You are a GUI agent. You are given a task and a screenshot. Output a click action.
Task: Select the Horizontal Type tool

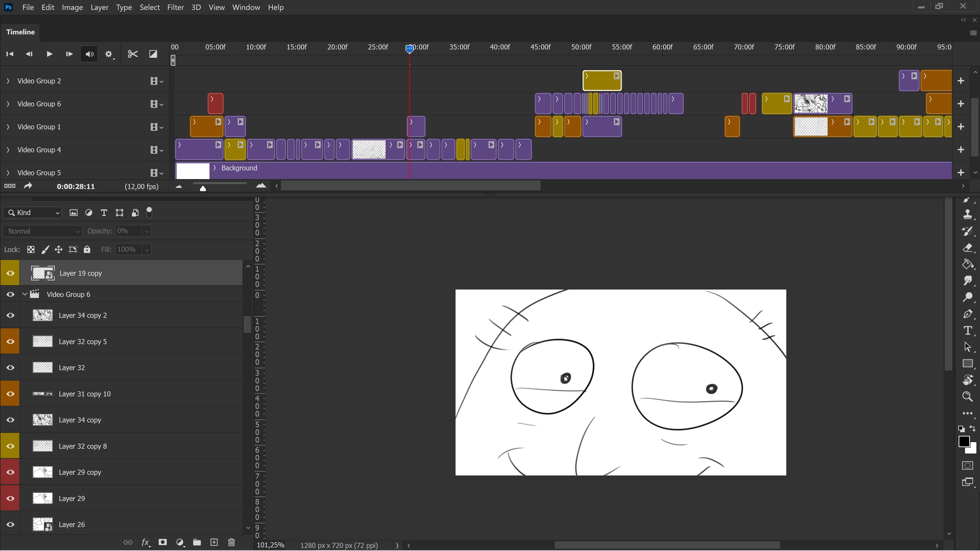967,330
